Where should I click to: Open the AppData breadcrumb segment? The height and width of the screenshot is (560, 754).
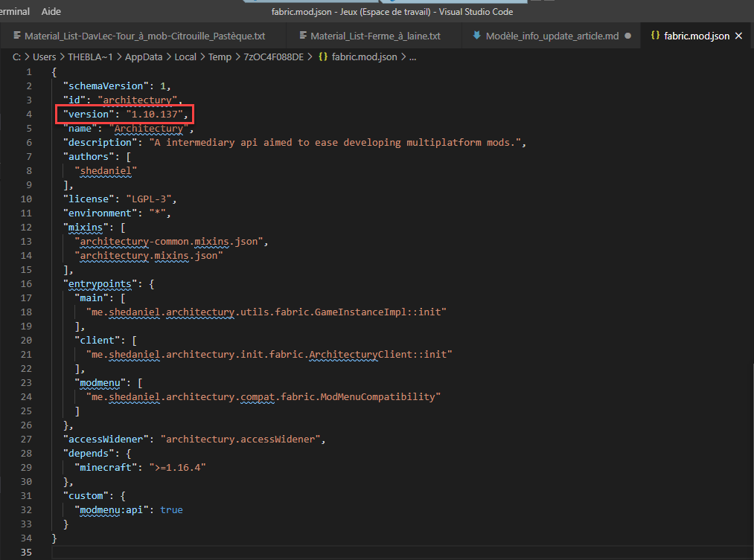pos(144,57)
